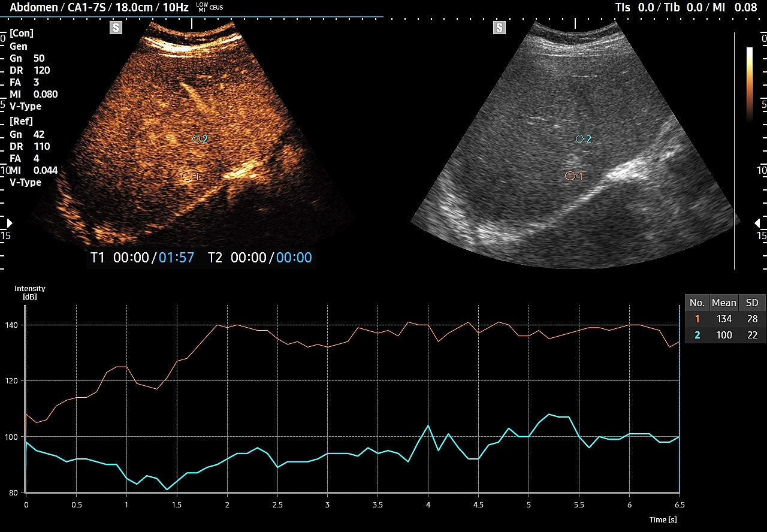The image size is (767, 532).
Task: Click the [Ref] parameter label
Action: point(21,121)
